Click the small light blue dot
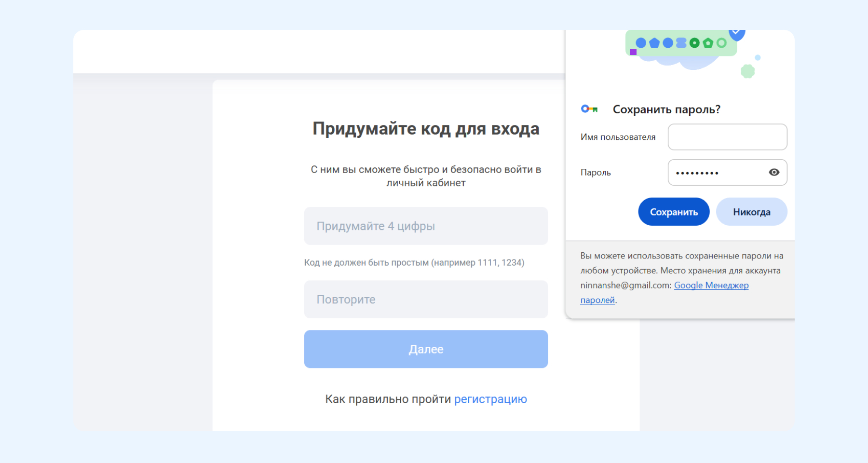This screenshot has height=463, width=868. [758, 57]
